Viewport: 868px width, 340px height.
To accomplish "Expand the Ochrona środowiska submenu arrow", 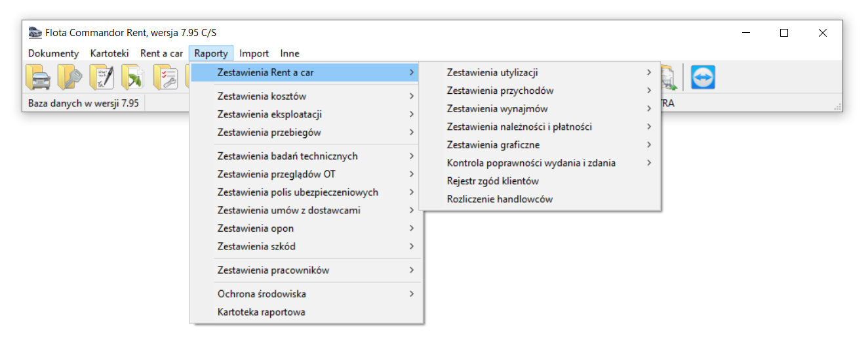I will click(x=412, y=294).
